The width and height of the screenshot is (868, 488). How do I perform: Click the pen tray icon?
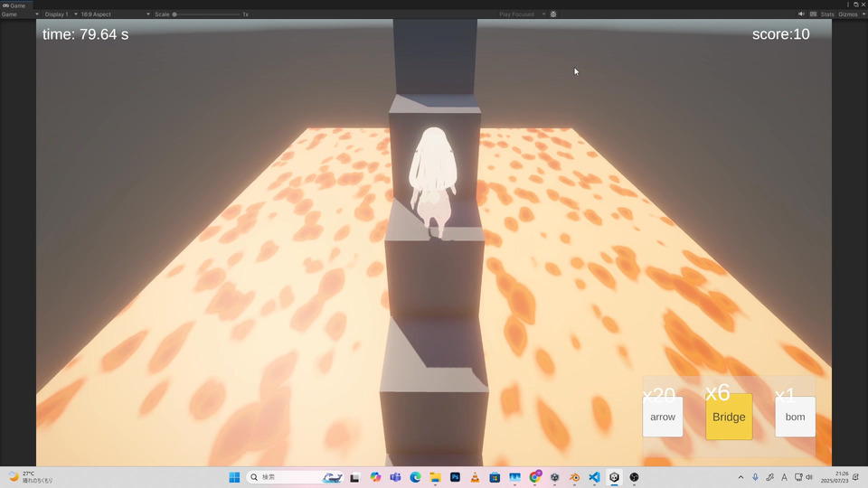click(x=769, y=477)
